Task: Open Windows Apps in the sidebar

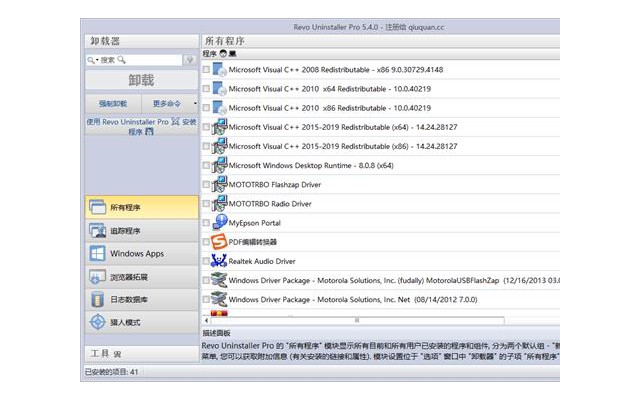Action: [x=142, y=253]
